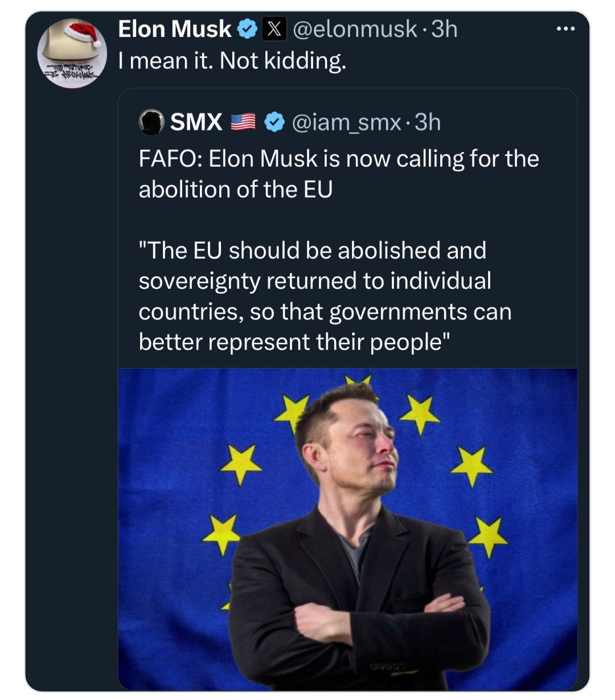Click the X affiliation badge icon
The height and width of the screenshot is (700, 615).
(x=274, y=29)
